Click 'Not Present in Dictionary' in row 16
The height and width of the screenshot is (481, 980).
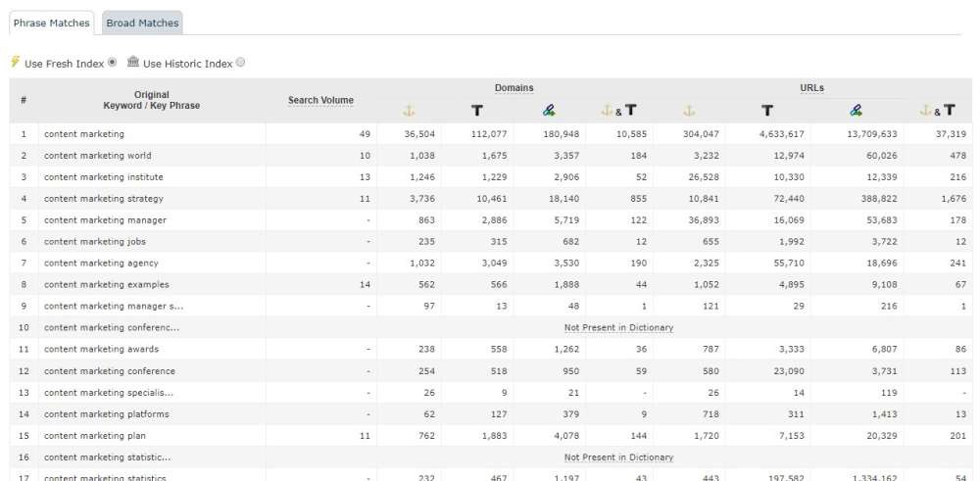[x=618, y=457]
